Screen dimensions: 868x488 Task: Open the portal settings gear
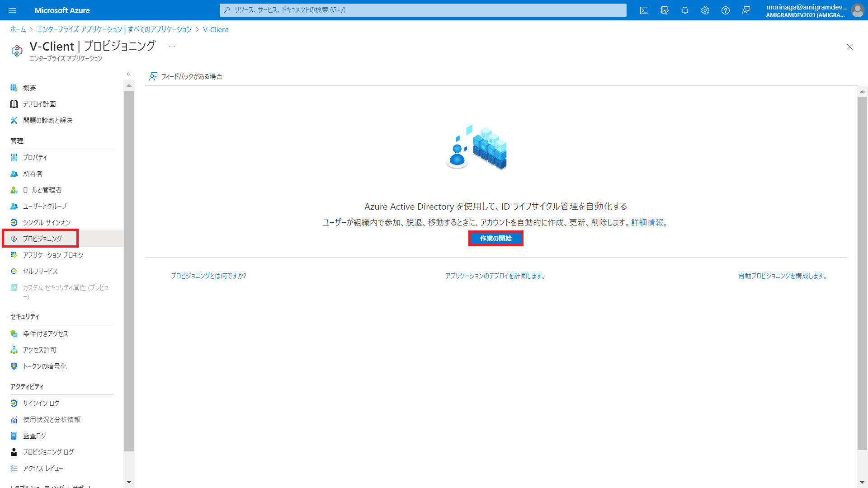(705, 10)
